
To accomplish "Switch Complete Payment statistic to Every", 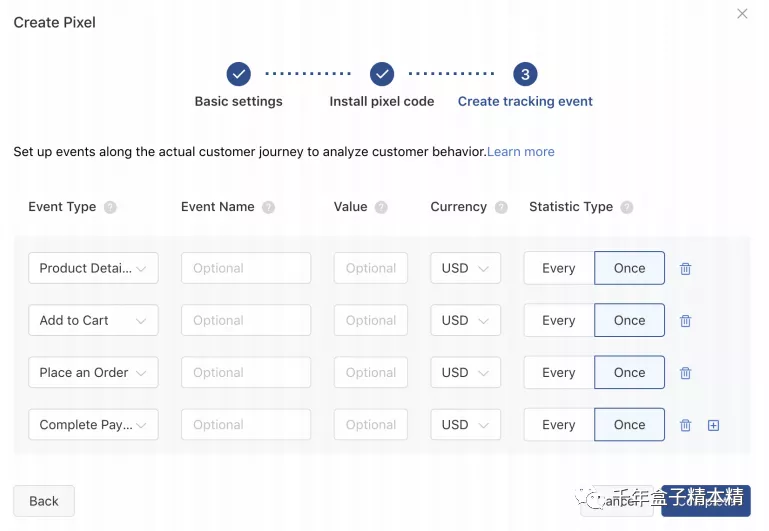I will pyautogui.click(x=559, y=425).
